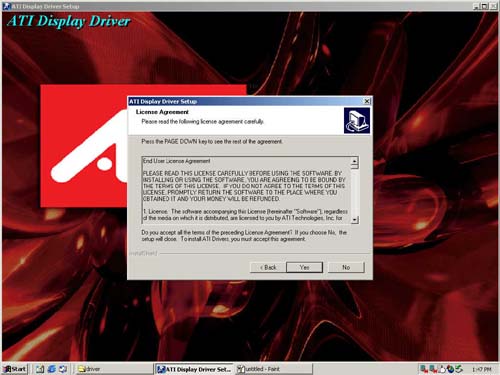
Task: Click the ATI Display Driver Setup title bar icon
Action: tap(6, 6)
